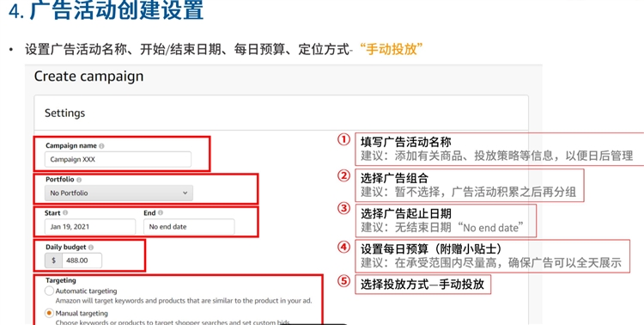
Task: Click the orange text “手动投放”
Action: [391, 49]
